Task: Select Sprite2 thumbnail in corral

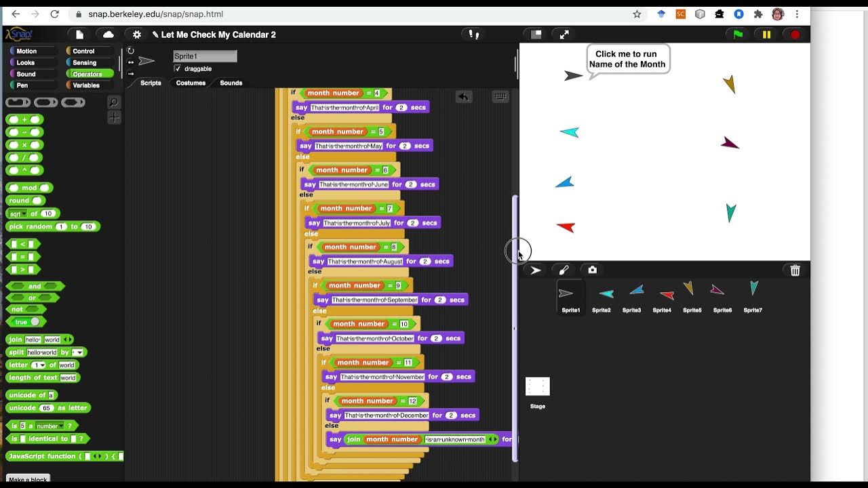Action: pos(601,298)
